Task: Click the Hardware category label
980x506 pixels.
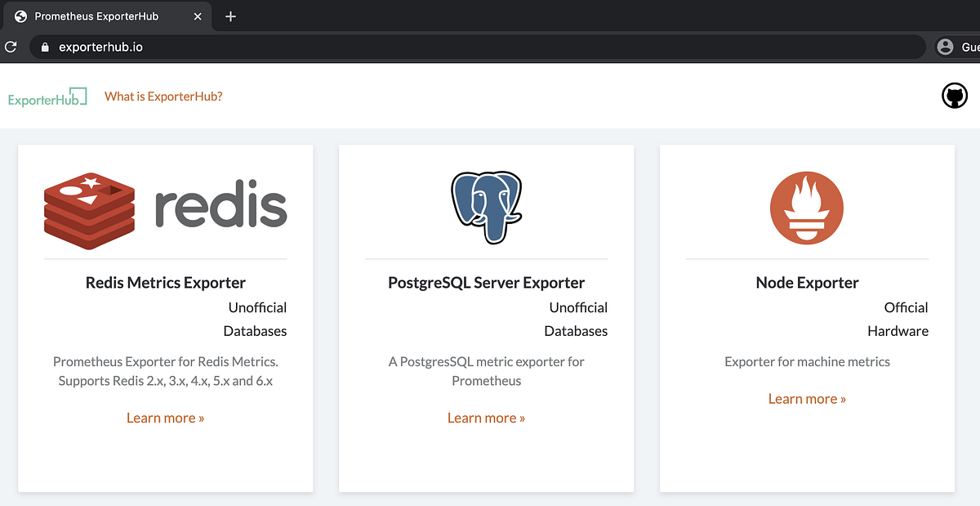Action: click(x=898, y=330)
